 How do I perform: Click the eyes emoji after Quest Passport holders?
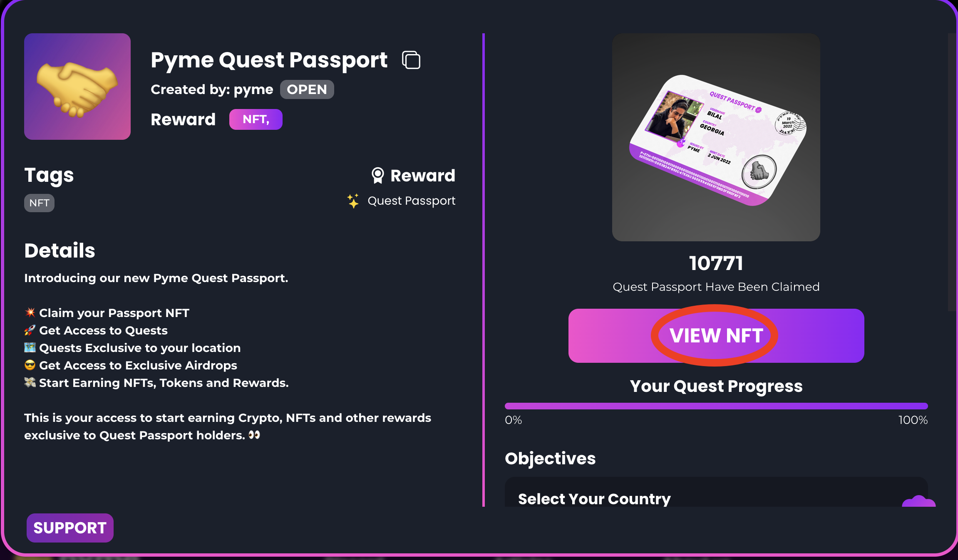pos(254,435)
